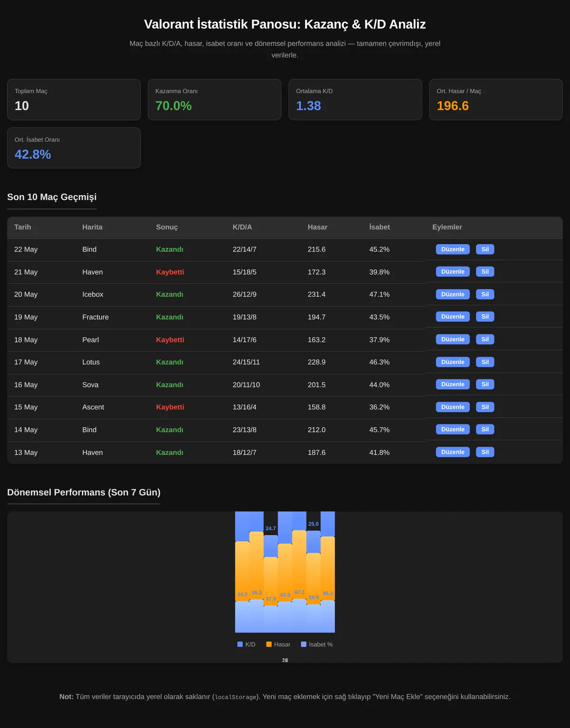Open Düzenle for the Icebox match

click(x=453, y=294)
